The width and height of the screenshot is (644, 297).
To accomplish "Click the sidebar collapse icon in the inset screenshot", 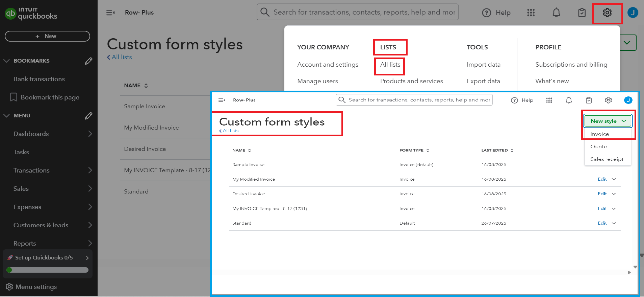I will pos(222,100).
